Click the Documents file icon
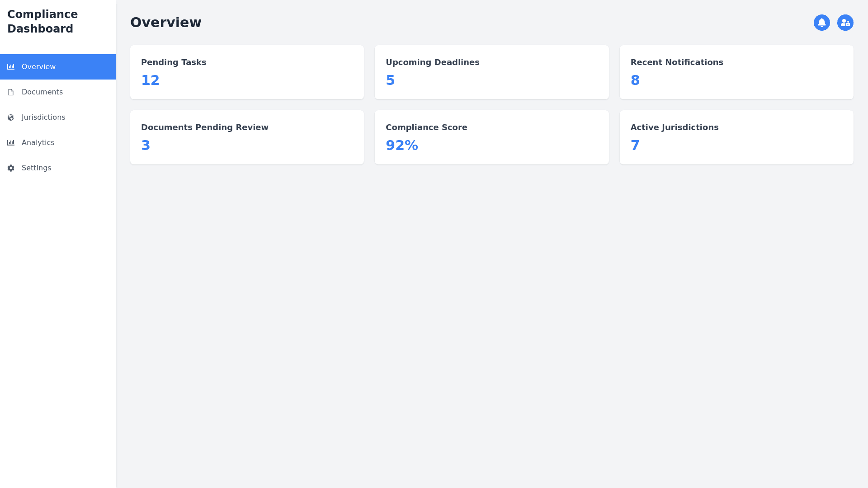 click(x=11, y=92)
